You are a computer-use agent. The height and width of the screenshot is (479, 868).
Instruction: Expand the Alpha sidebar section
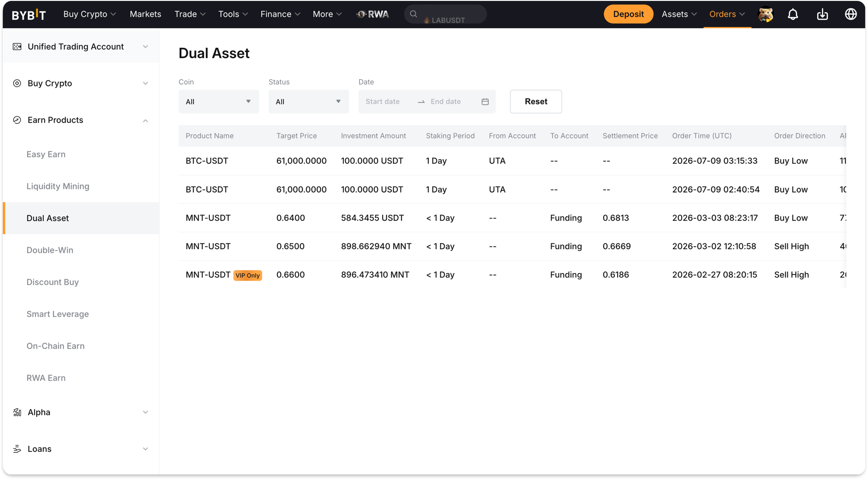pyautogui.click(x=145, y=412)
